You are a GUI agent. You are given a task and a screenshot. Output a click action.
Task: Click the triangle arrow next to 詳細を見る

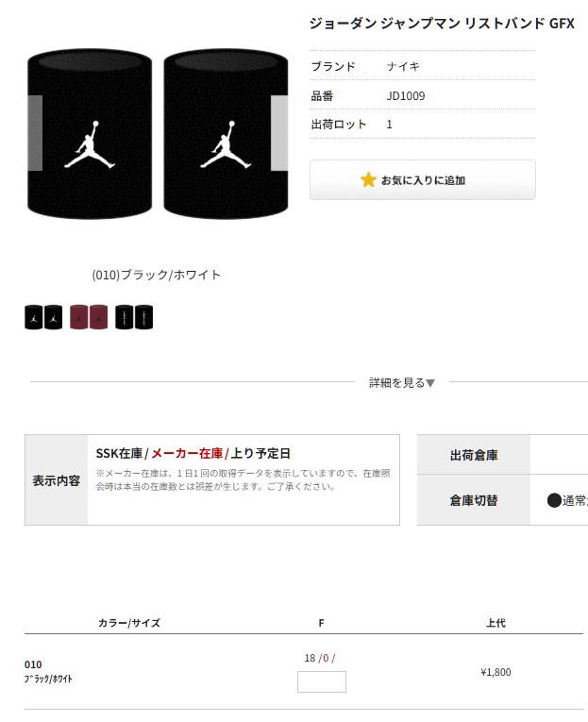[430, 383]
